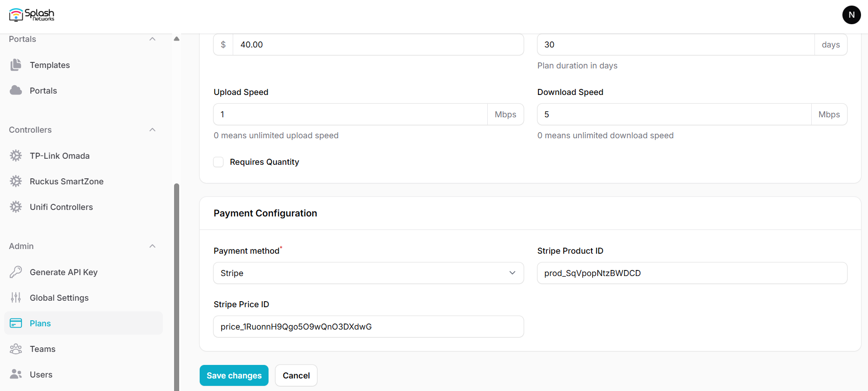868x391 pixels.
Task: Click the Teams group icon
Action: point(16,349)
